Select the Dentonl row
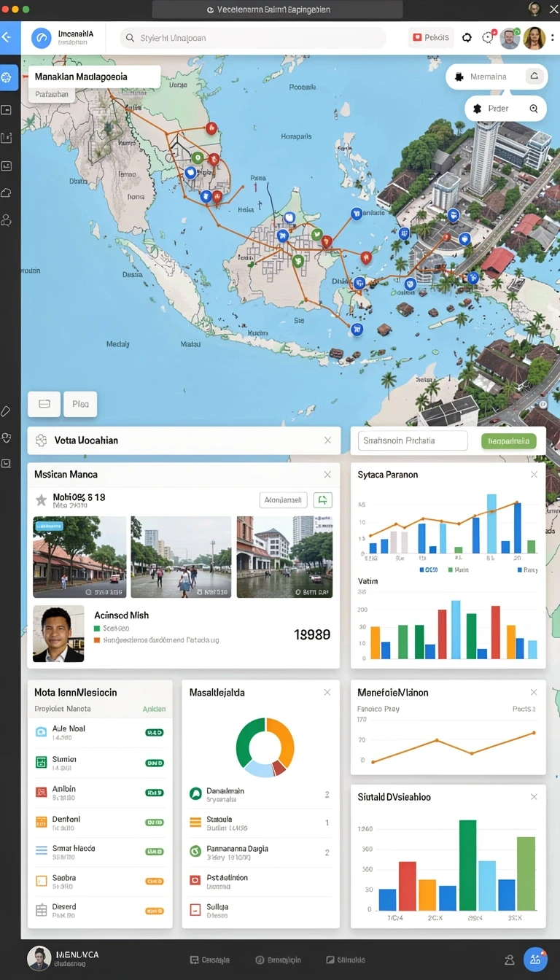Image resolution: width=560 pixels, height=980 pixels. tap(100, 822)
